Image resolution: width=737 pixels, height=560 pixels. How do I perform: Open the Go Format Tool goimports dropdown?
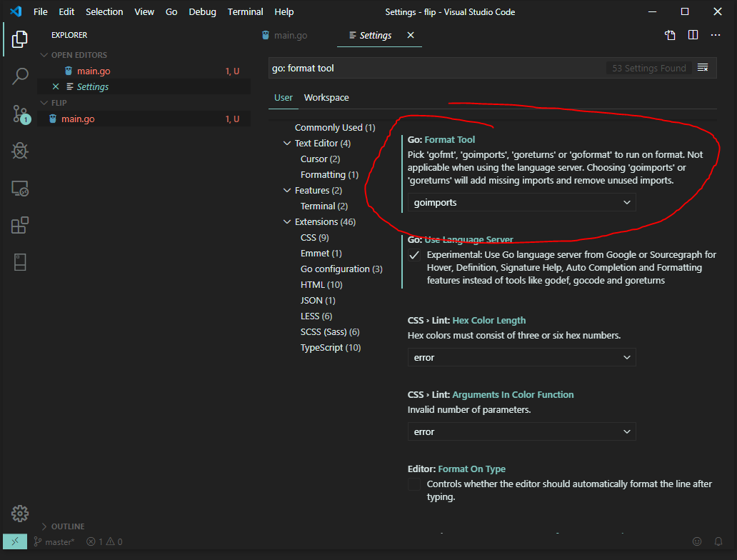pos(522,203)
